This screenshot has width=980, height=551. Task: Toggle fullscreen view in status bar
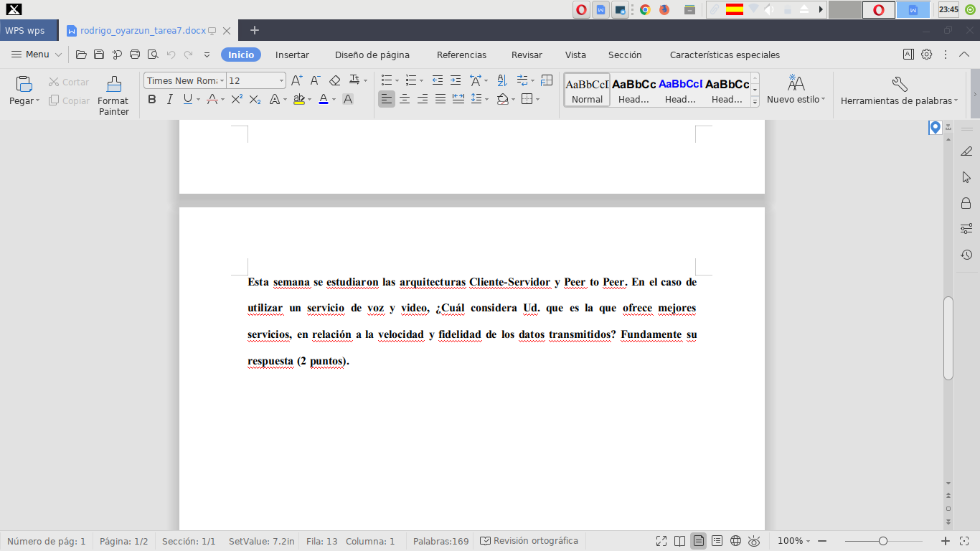tap(661, 541)
